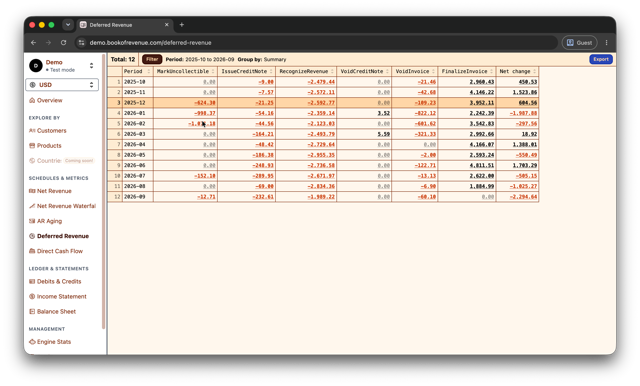Click Net change value 450.53

point(528,82)
